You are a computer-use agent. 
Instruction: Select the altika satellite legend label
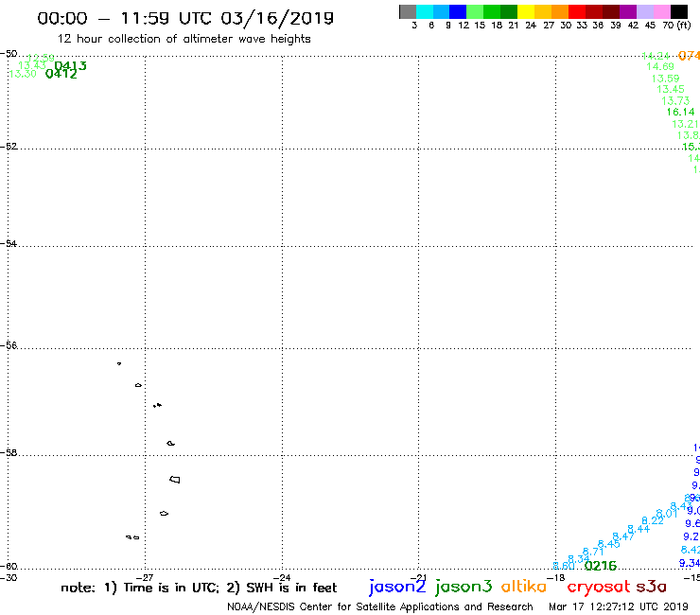[524, 587]
